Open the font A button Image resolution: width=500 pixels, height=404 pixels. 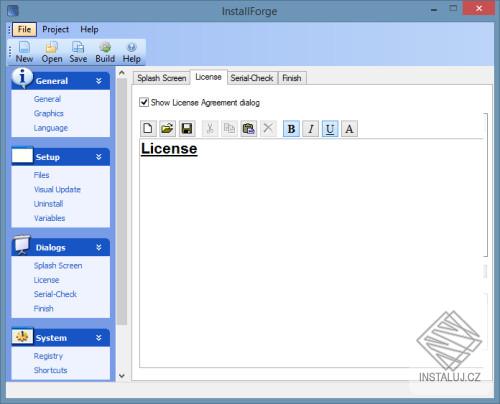pyautogui.click(x=349, y=129)
